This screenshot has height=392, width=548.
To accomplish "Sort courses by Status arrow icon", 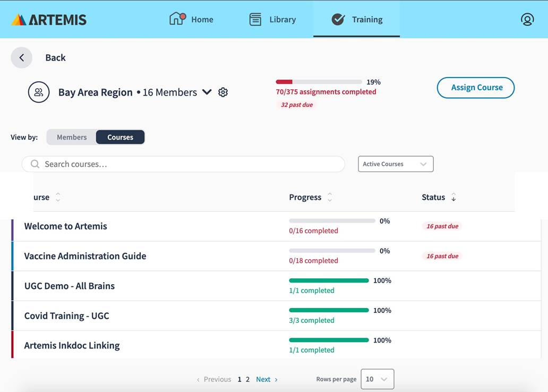I will (x=453, y=197).
